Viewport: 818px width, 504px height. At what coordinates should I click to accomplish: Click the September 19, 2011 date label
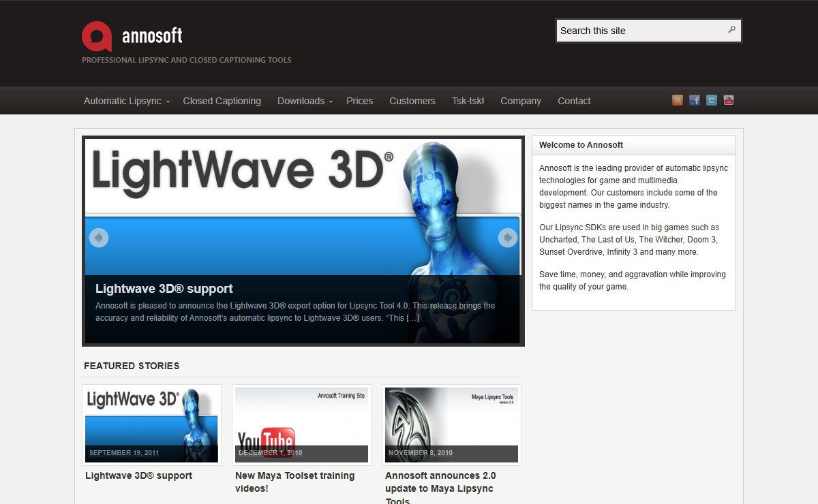tap(124, 453)
